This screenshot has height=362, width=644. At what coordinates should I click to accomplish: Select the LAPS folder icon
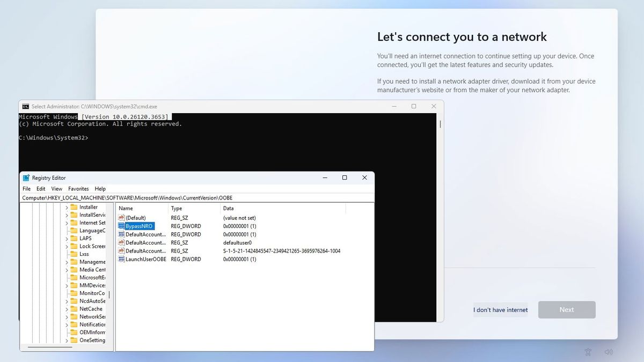(x=74, y=238)
